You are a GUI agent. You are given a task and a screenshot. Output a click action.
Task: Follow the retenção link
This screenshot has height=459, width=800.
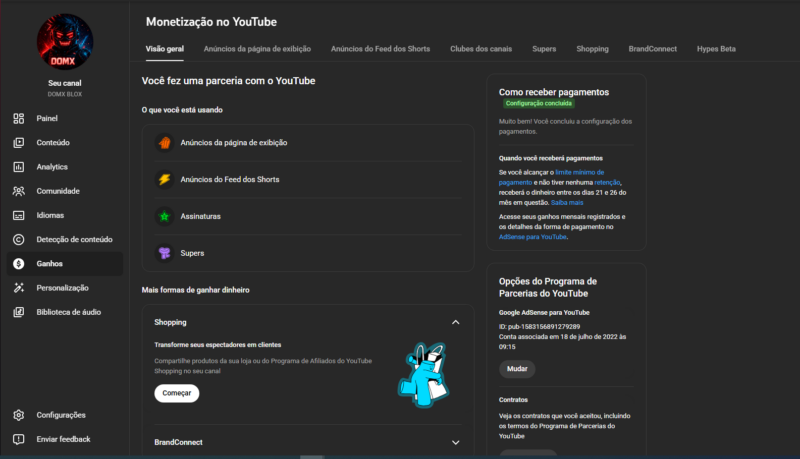(607, 183)
